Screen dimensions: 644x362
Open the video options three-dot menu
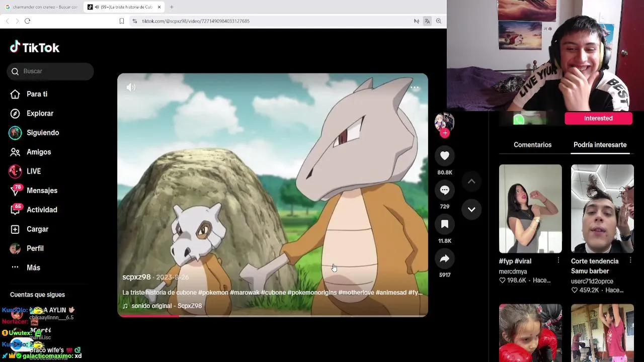414,87
